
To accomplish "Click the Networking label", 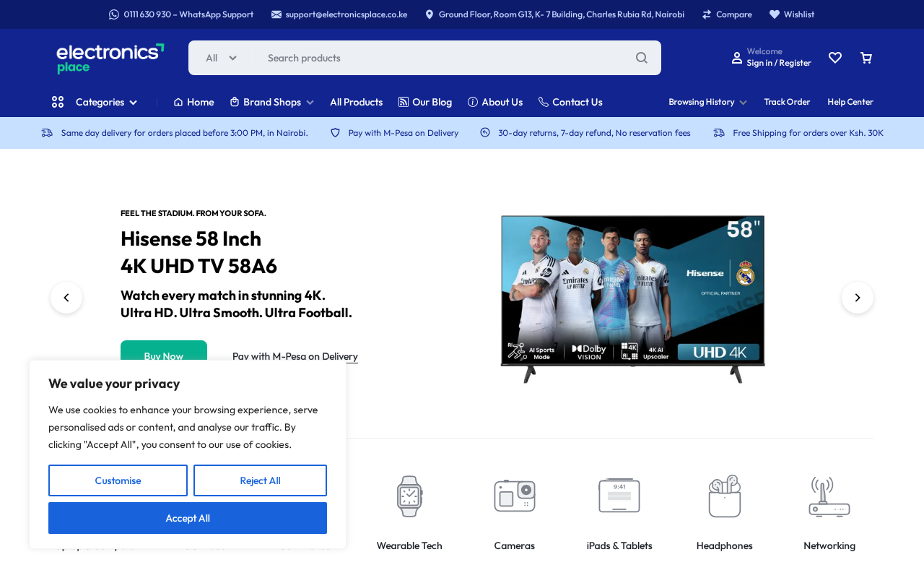I will [x=829, y=545].
